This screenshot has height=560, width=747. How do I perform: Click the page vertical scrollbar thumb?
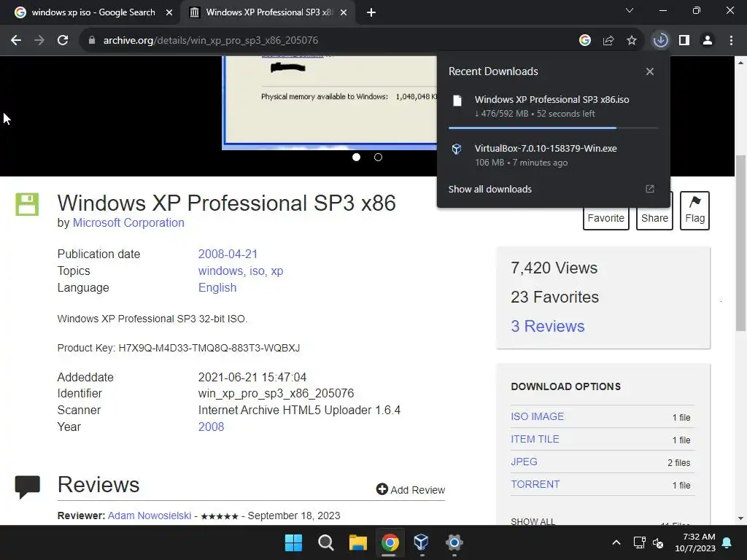click(x=741, y=243)
